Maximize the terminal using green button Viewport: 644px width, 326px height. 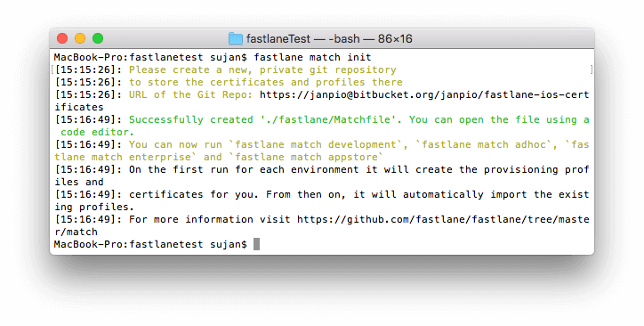click(x=98, y=38)
